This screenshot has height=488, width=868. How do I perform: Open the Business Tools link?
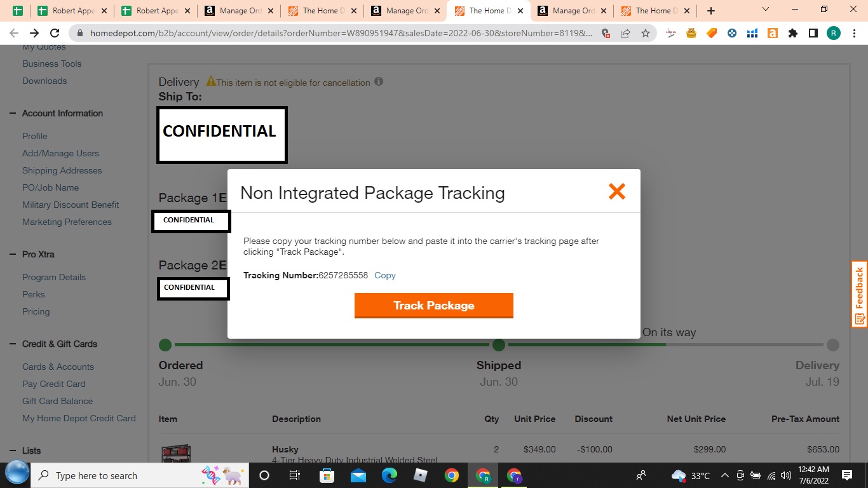point(51,64)
